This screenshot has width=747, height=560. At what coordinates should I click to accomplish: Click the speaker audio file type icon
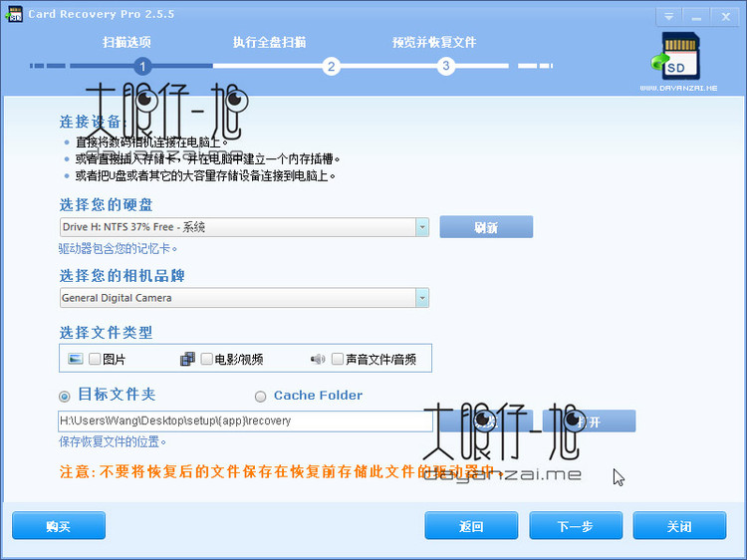[x=318, y=359]
